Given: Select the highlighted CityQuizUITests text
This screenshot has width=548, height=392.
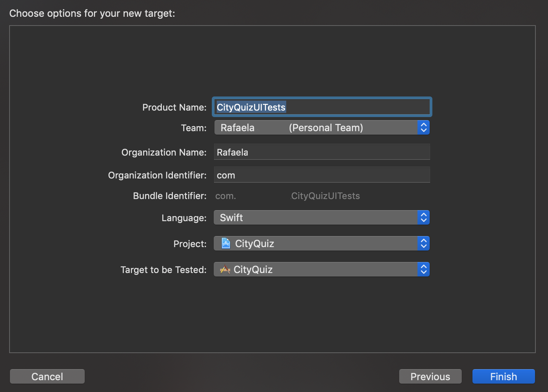Looking at the screenshot, I should (251, 107).
